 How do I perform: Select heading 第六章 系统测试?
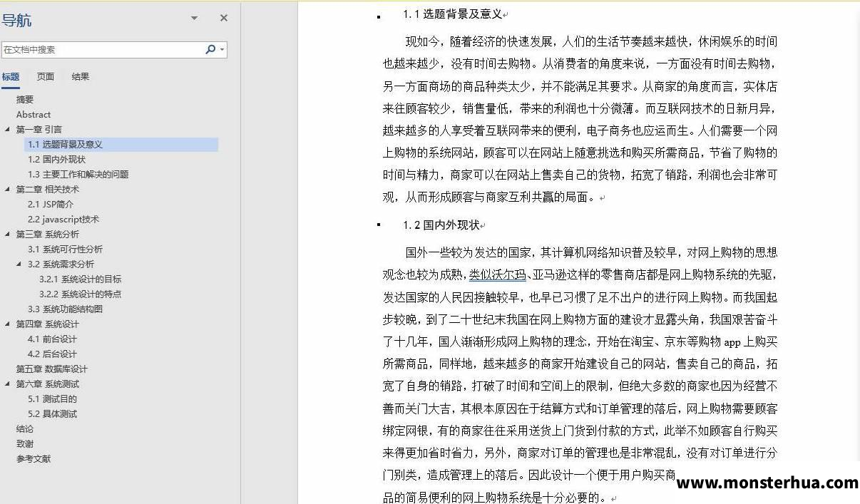click(x=48, y=384)
